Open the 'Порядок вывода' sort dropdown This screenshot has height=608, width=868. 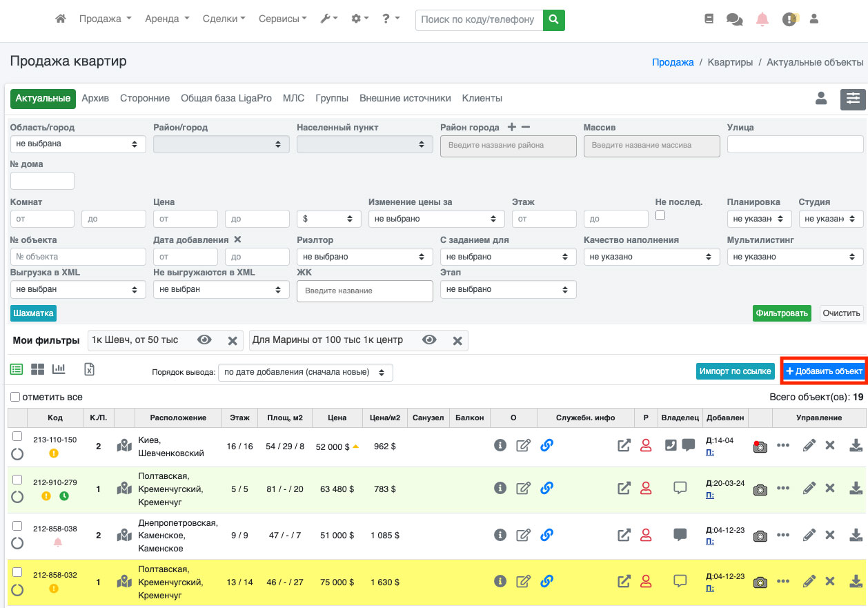pos(305,373)
